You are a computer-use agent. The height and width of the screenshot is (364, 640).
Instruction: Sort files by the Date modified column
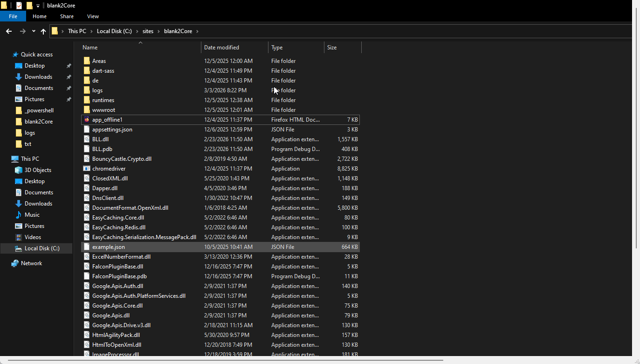pos(221,48)
